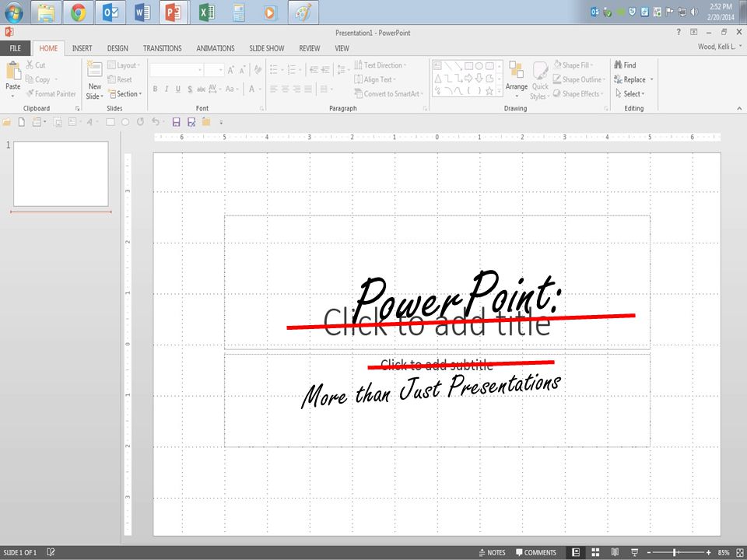Open the Shape Fill color options
The width and height of the screenshot is (747, 560).
(x=573, y=65)
